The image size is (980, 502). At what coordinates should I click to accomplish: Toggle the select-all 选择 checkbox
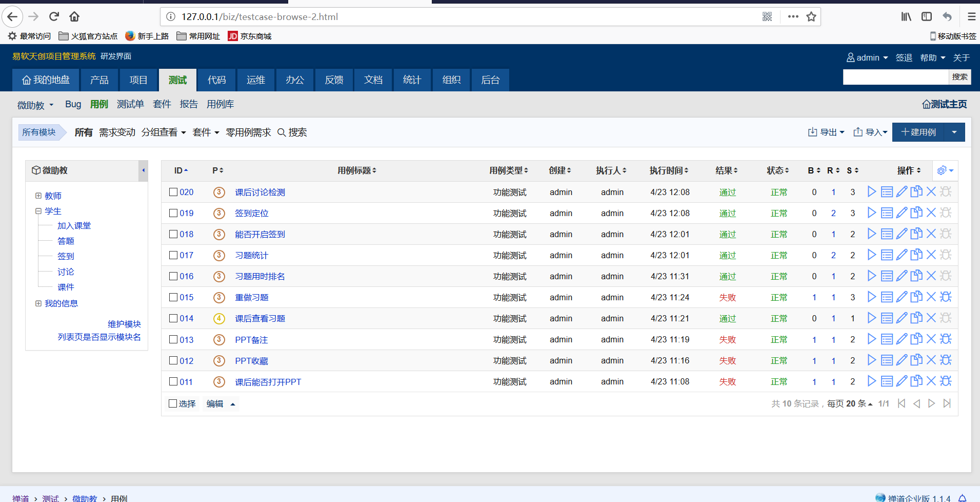point(173,403)
